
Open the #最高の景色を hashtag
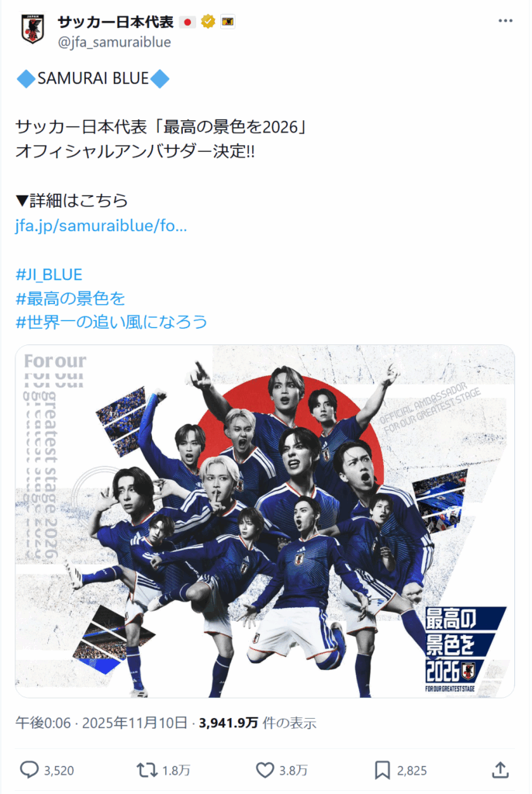(x=71, y=299)
